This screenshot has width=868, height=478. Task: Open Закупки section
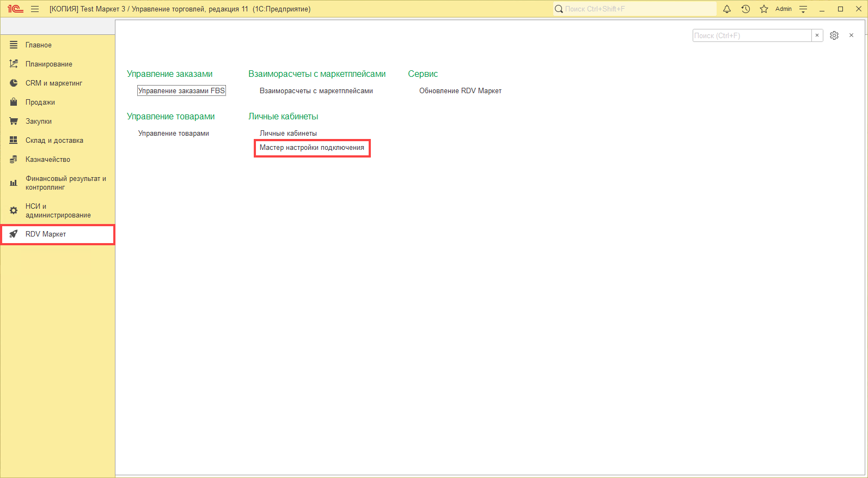point(58,121)
